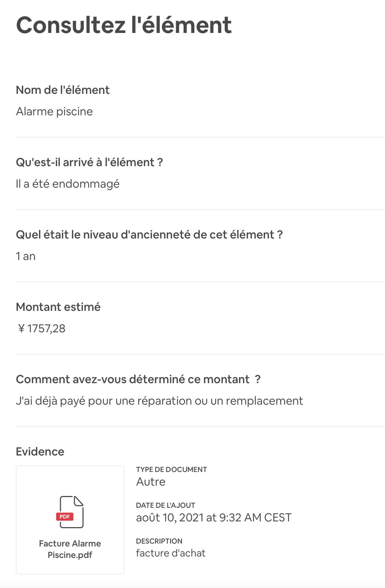The width and height of the screenshot is (385, 588).
Task: Click the "Alarme piscine" item name
Action: [x=54, y=112]
